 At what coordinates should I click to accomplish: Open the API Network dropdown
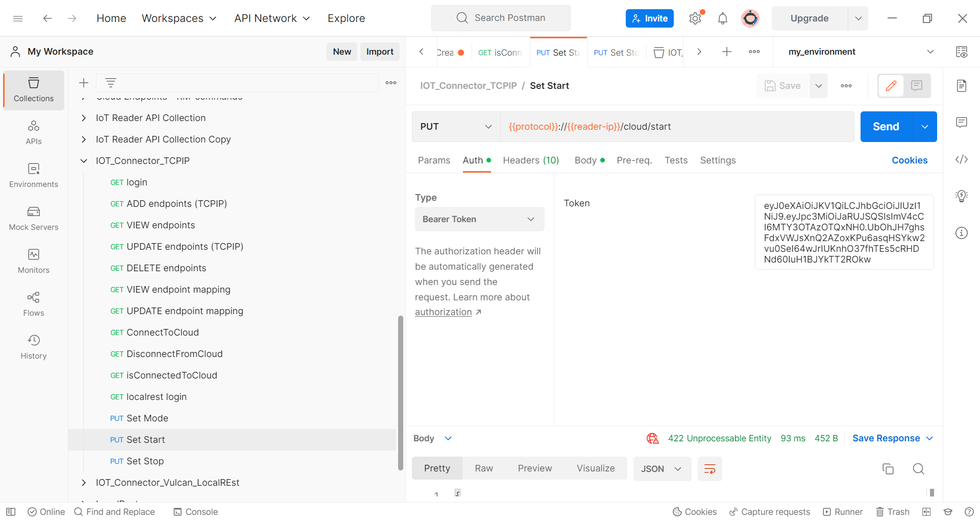click(272, 18)
